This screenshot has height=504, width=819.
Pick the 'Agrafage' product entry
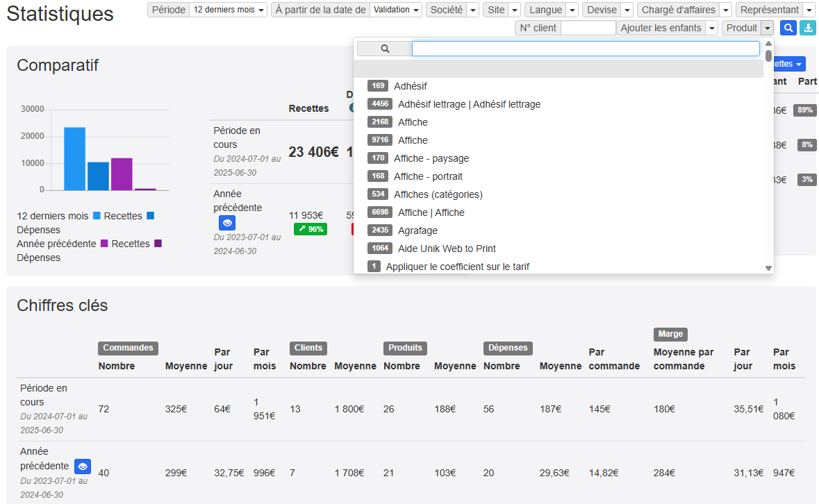[417, 230]
